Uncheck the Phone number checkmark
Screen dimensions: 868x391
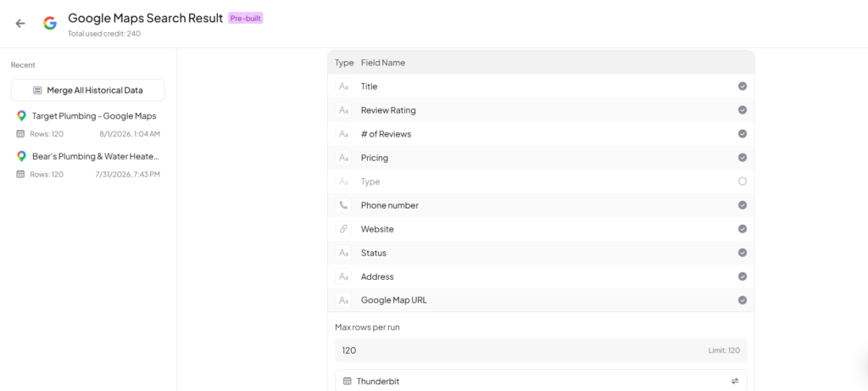(743, 205)
